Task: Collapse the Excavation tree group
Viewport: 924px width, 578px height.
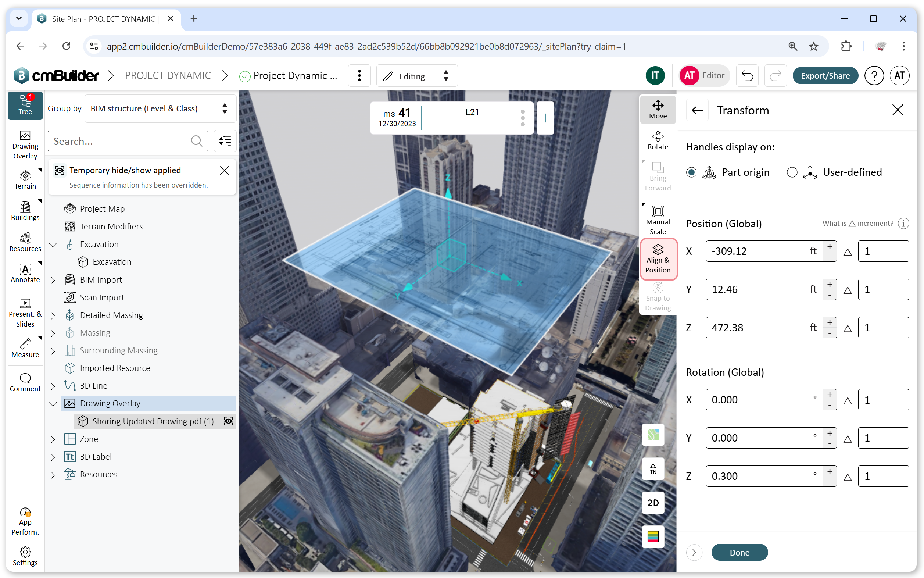Action: [x=53, y=244]
